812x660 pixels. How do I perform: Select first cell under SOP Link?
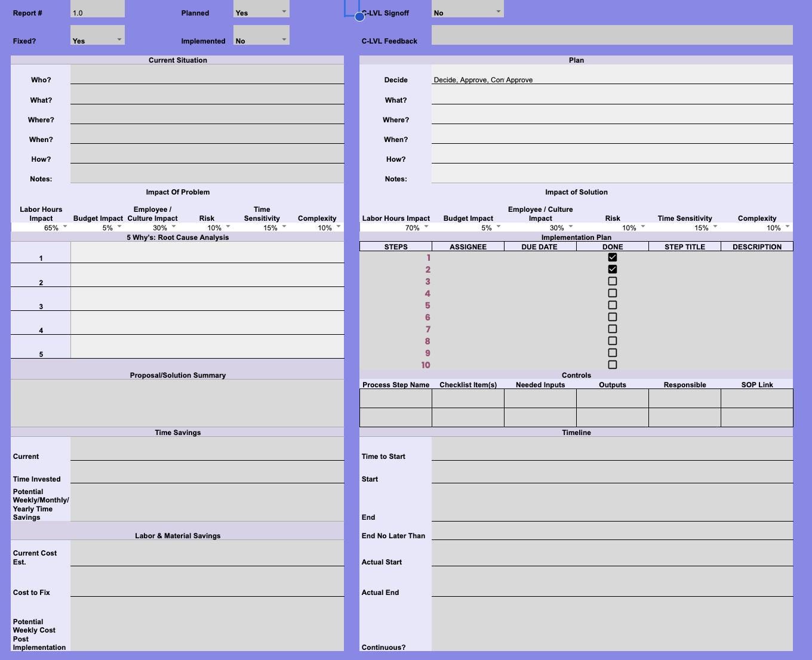757,398
